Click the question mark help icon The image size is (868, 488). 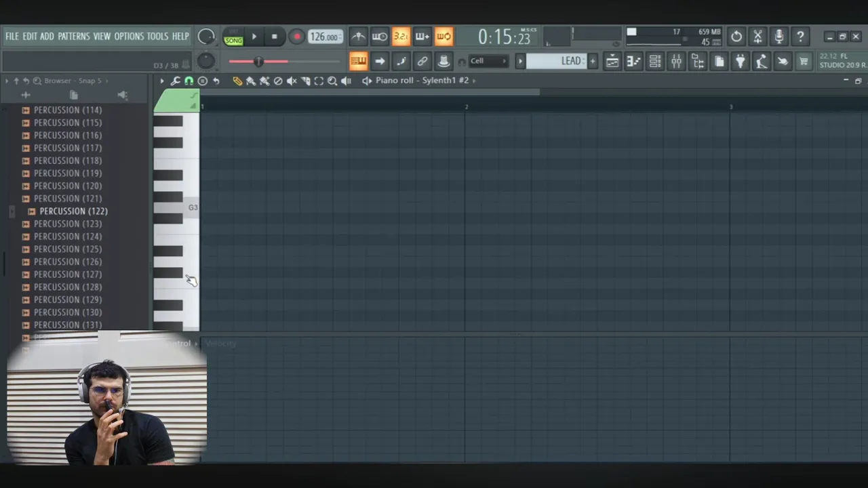pos(801,36)
